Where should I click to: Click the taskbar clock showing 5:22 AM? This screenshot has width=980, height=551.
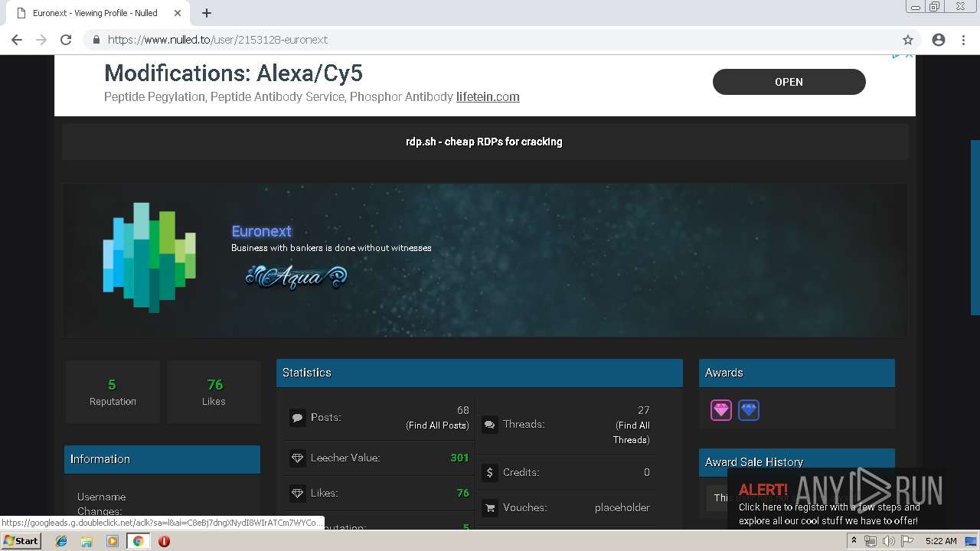[941, 541]
